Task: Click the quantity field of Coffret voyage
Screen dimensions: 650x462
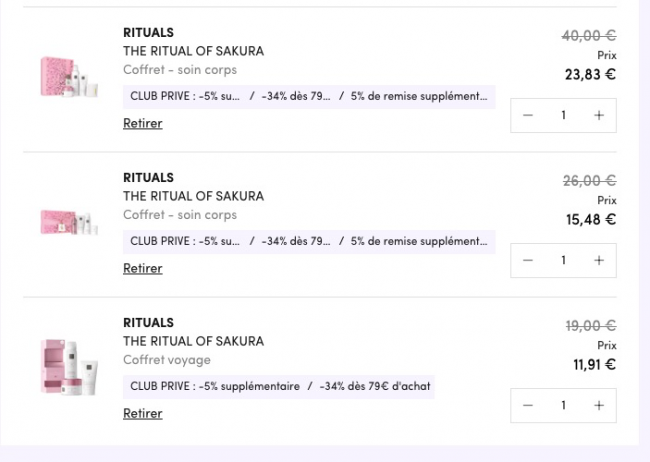Action: (x=563, y=405)
